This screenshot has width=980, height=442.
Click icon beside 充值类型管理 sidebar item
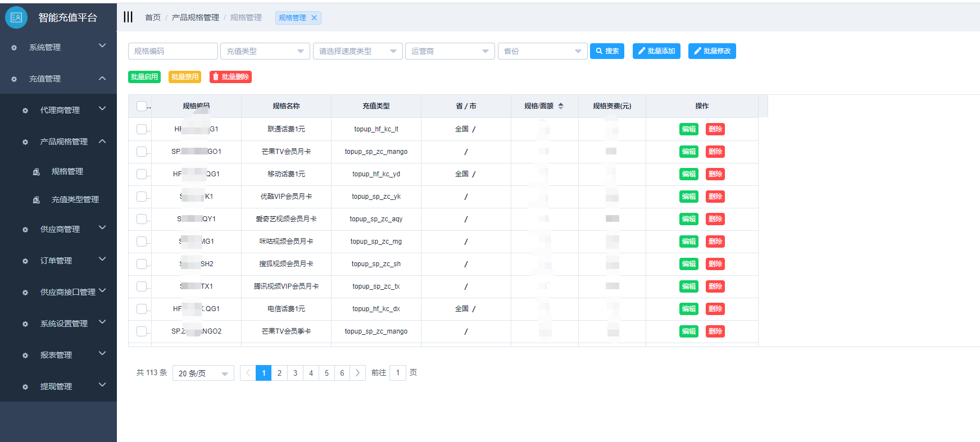click(37, 200)
